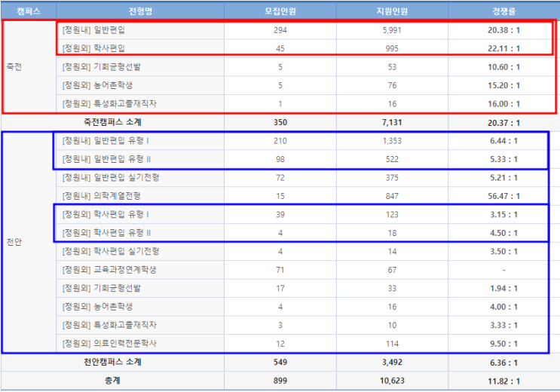Select applicant count 33
The image size is (560, 392).
click(x=392, y=289)
